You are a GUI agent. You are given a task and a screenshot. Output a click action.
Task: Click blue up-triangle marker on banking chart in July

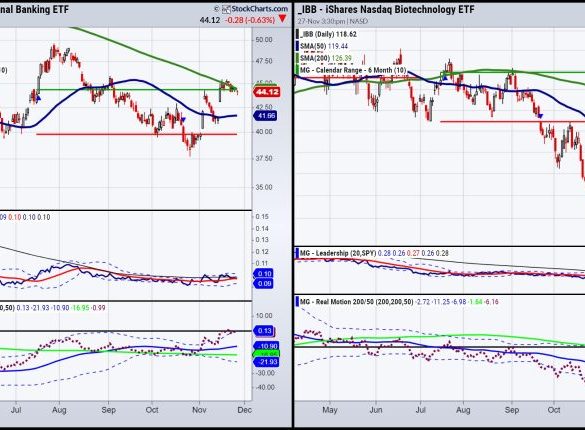coord(38,98)
